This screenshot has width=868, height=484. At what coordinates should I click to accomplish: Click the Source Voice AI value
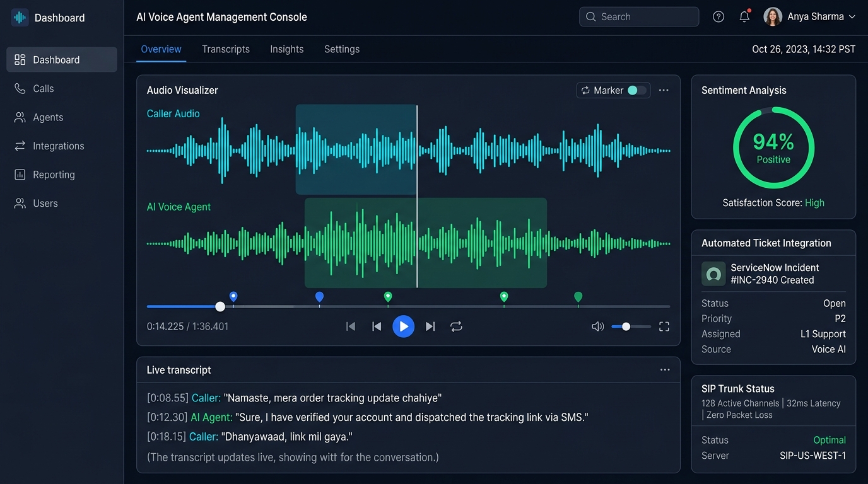[x=829, y=349]
